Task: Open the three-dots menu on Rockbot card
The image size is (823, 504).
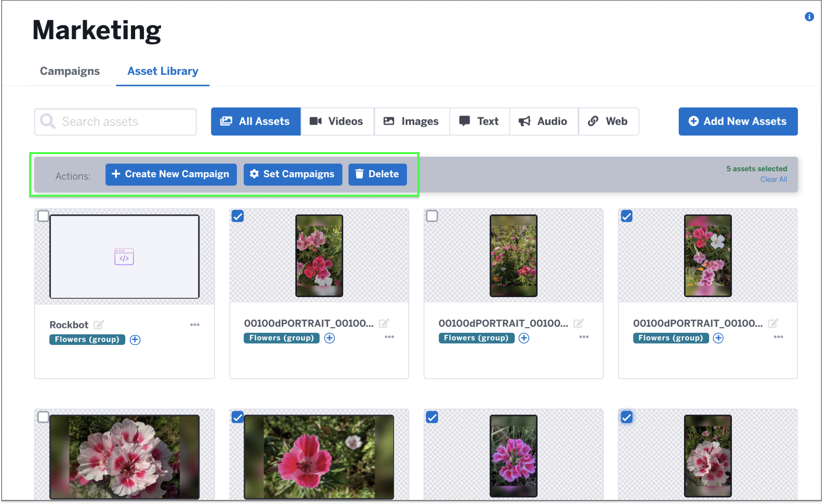Action: 195,324
